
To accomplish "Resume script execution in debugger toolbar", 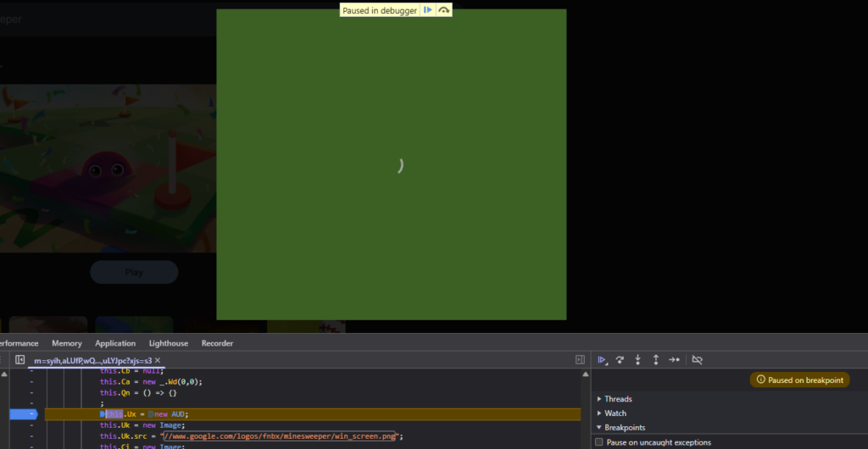I will point(602,360).
